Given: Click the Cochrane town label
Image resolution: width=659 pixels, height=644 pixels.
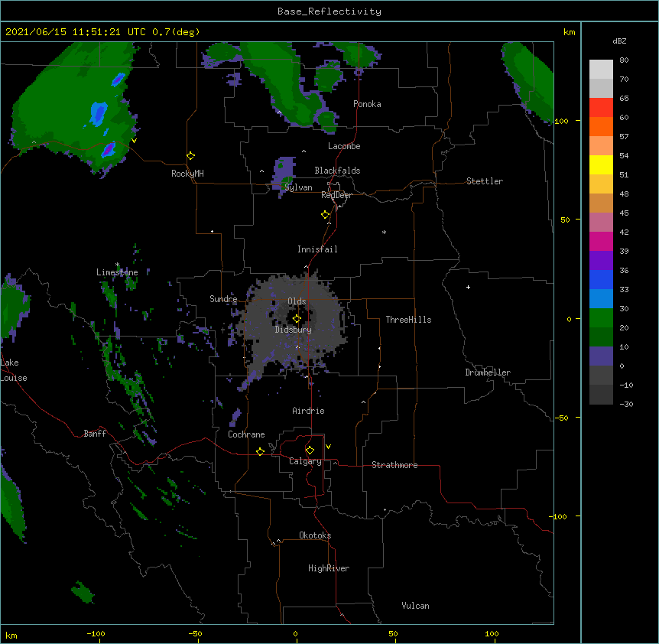Looking at the screenshot, I should (x=246, y=434).
